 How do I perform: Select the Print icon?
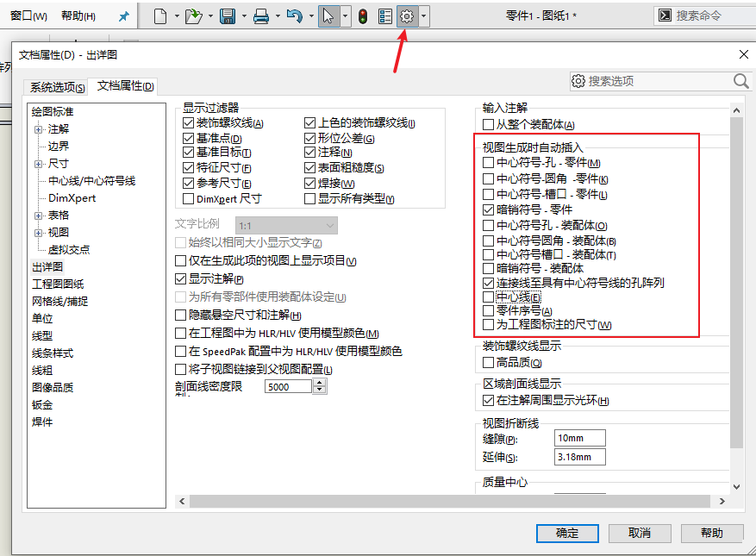pyautogui.click(x=259, y=16)
